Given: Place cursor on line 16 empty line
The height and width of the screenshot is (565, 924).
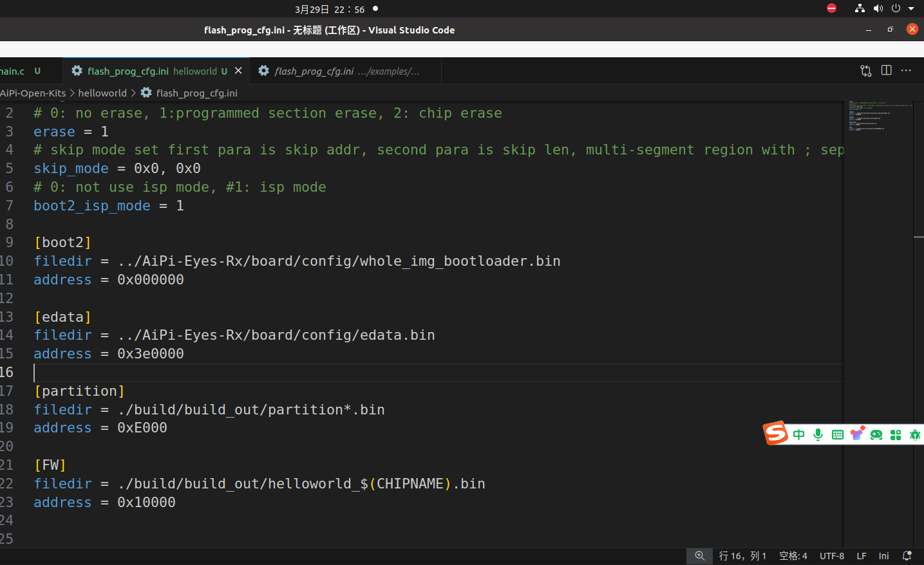Looking at the screenshot, I should [438, 373].
